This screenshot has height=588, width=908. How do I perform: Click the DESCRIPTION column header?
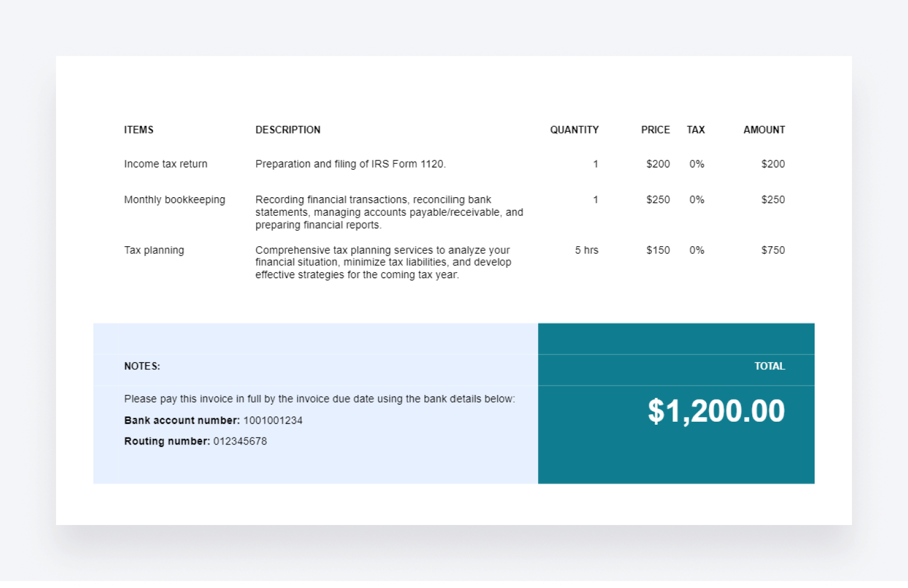click(288, 129)
